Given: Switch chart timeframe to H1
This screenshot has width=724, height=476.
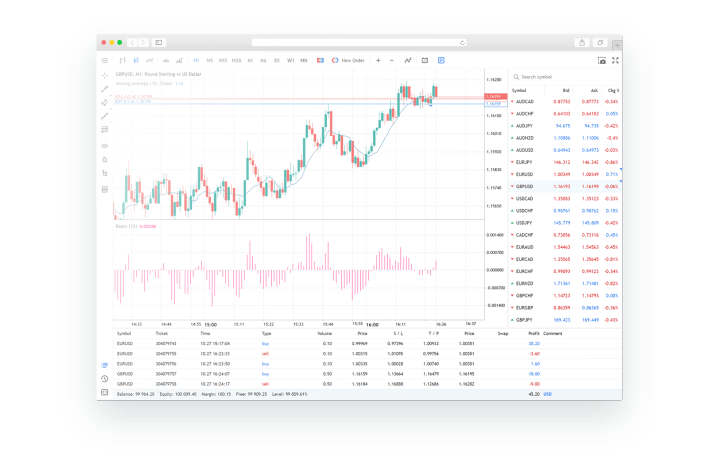Looking at the screenshot, I should click(x=249, y=60).
